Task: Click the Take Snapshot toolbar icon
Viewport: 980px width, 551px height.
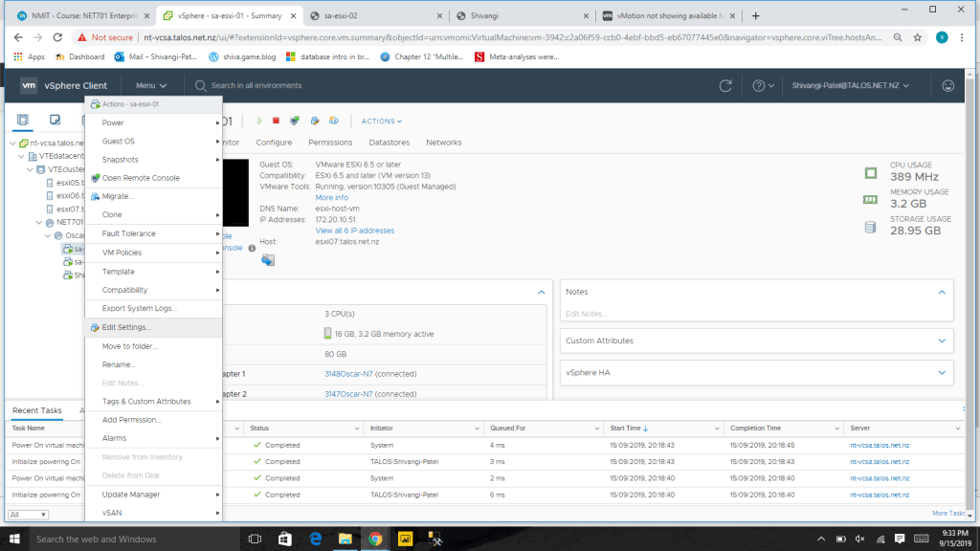Action: 314,121
